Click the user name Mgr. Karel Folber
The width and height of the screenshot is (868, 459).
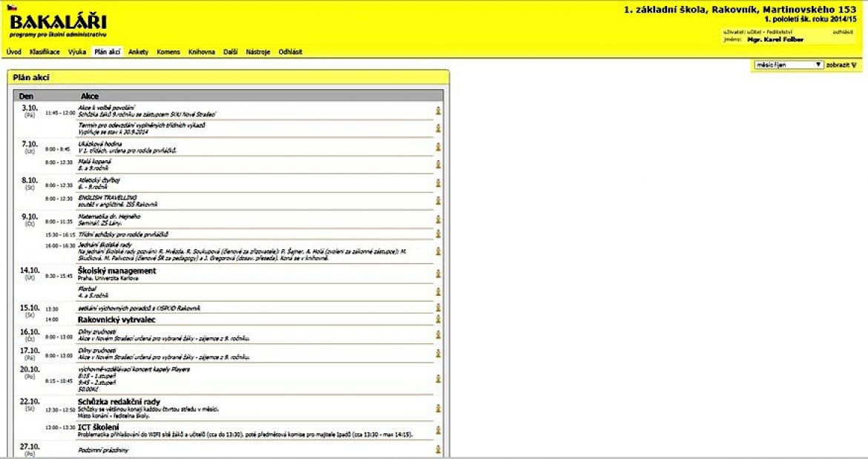775,40
